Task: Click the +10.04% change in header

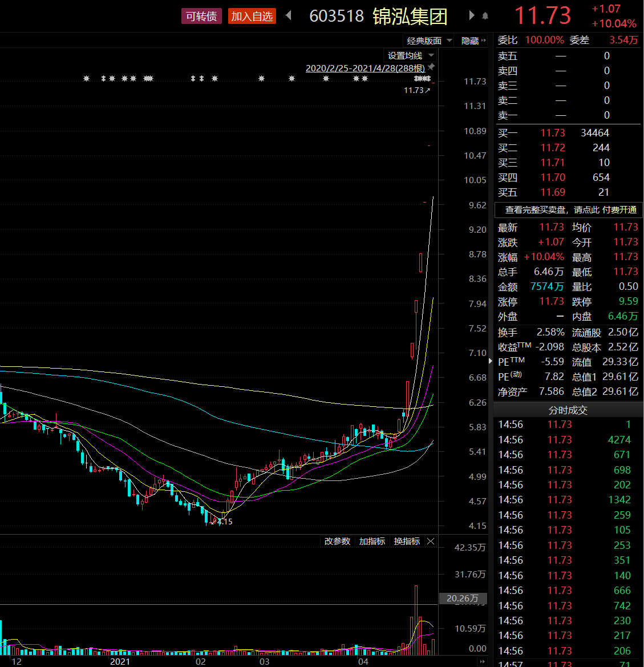Action: point(614,23)
